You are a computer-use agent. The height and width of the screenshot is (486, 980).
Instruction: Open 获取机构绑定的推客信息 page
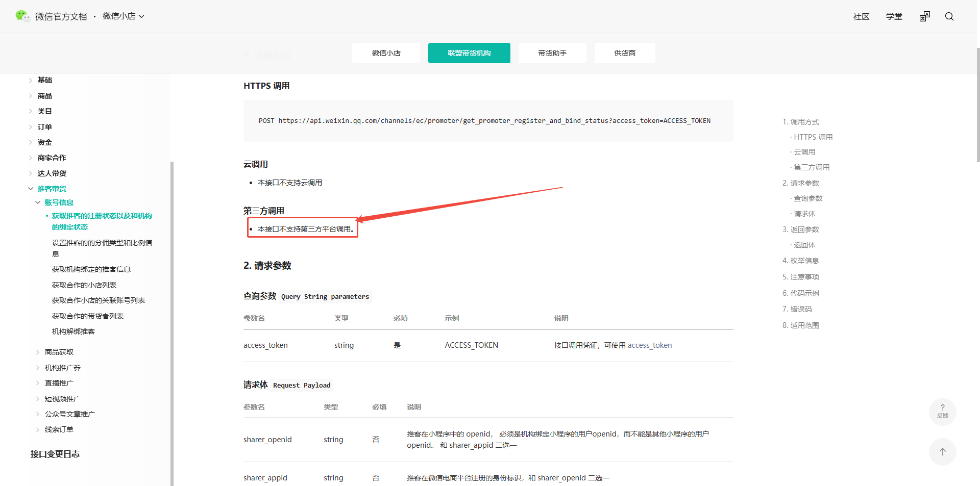pyautogui.click(x=91, y=269)
